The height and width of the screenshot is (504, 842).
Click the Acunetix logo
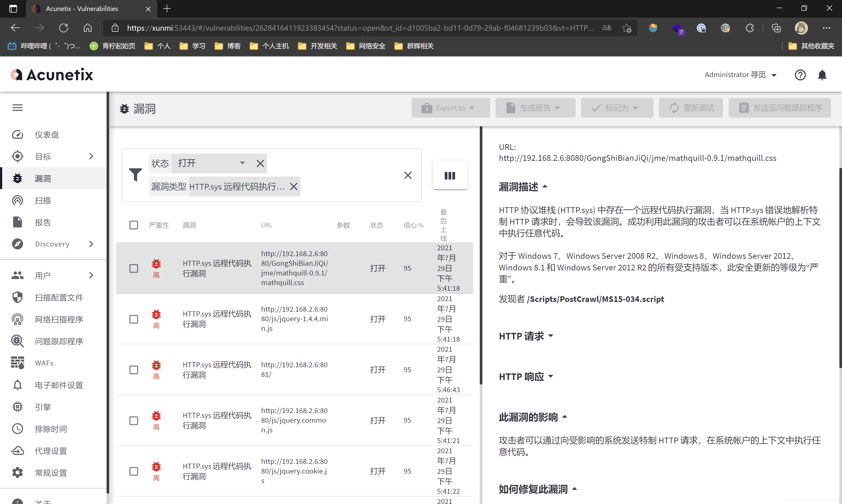pos(52,75)
